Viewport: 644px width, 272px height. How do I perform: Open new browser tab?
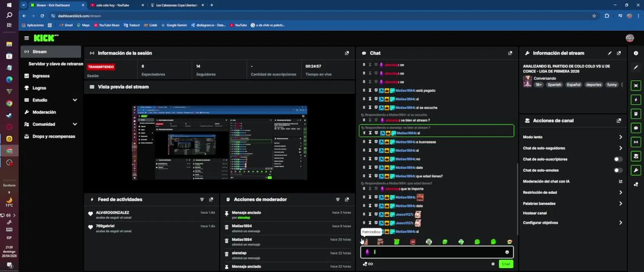coord(212,5)
